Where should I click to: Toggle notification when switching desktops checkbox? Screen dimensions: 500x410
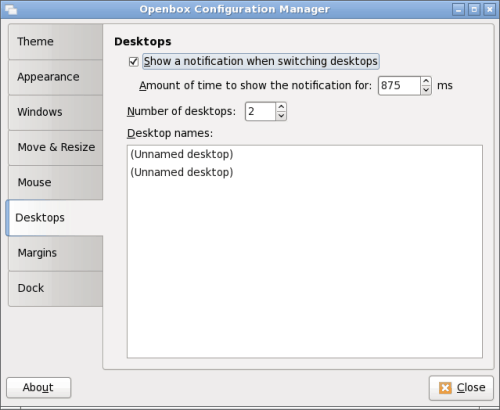pyautogui.click(x=134, y=62)
